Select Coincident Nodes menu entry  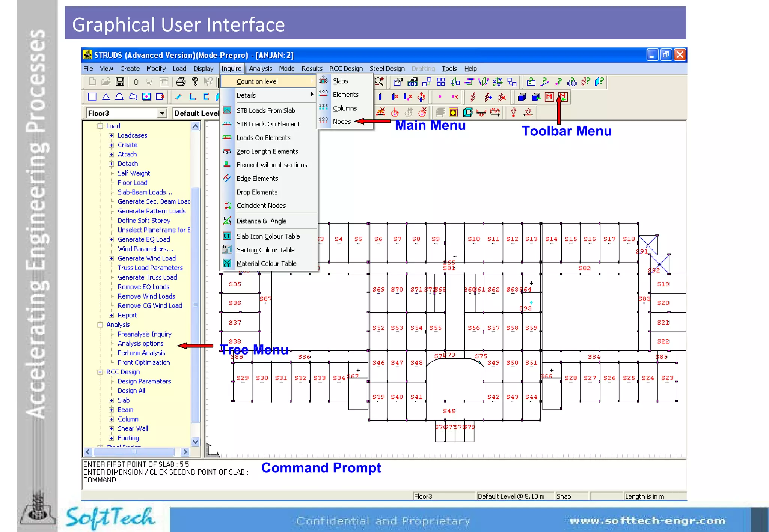(269, 206)
